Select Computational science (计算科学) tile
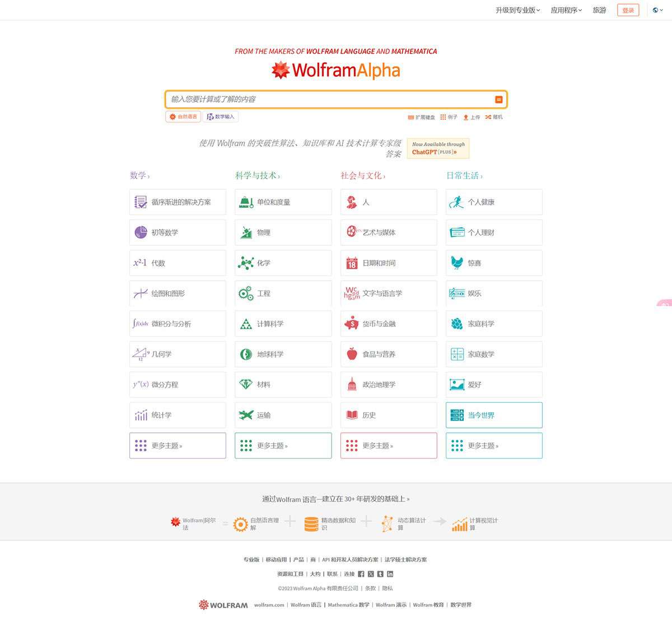This screenshot has width=672, height=626. (283, 324)
